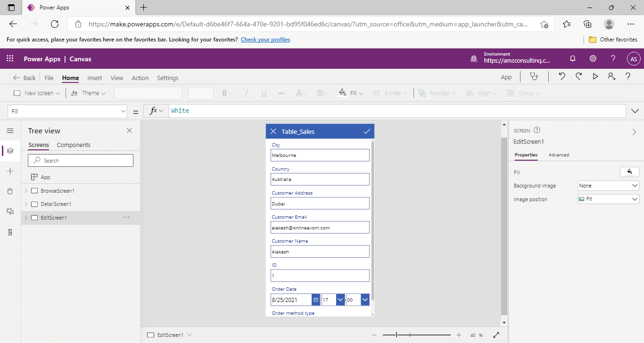The height and width of the screenshot is (343, 644).
Task: Click the Check your profiles link
Action: pos(265,39)
